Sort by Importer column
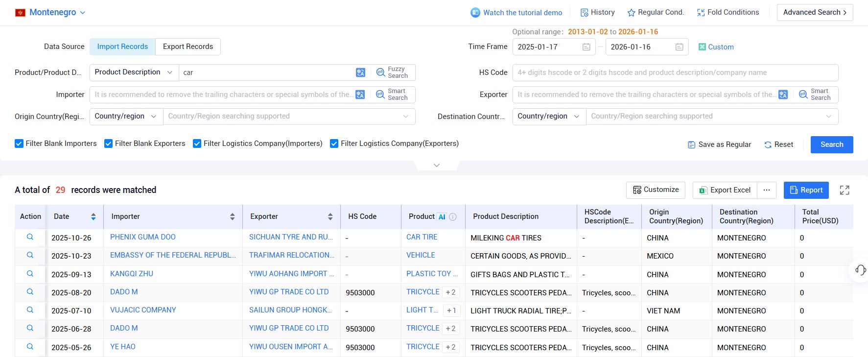Image resolution: width=868 pixels, height=357 pixels. coord(233,216)
